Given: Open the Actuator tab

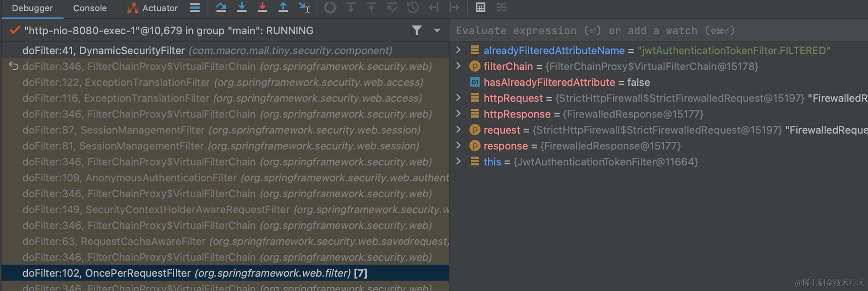Looking at the screenshot, I should click(x=152, y=8).
